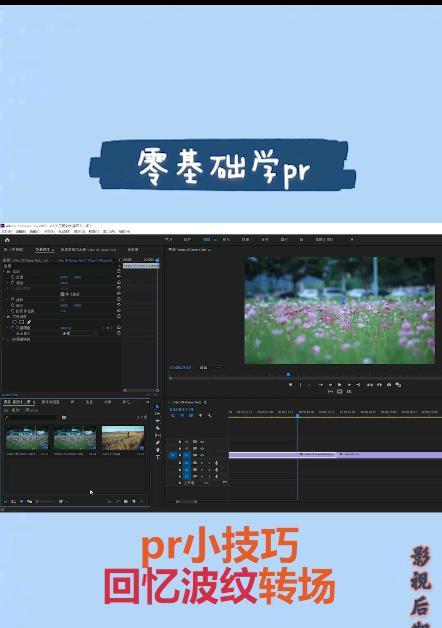This screenshot has height=628, width=442.
Task: Toggle the Scale stopwatch animation
Action: coord(12,282)
